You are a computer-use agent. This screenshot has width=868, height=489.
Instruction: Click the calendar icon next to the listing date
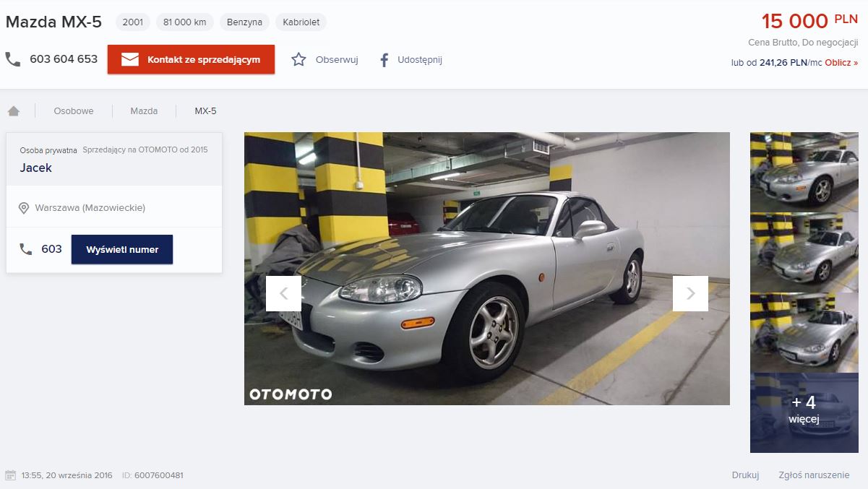tap(10, 475)
